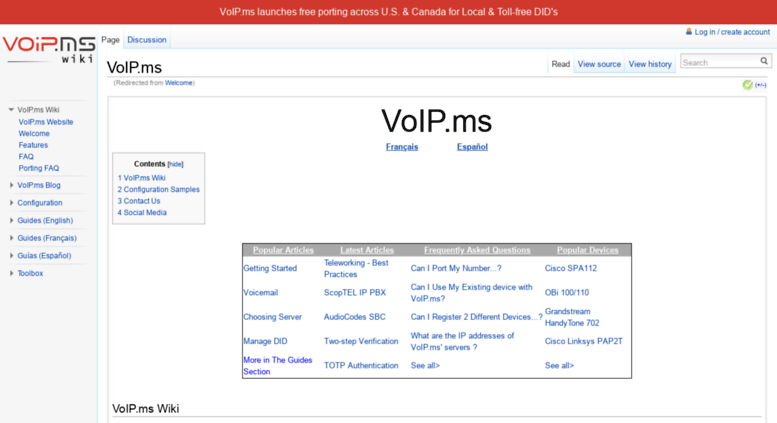
Task: Open Can I Use My Existing device FAQ
Action: [472, 293]
